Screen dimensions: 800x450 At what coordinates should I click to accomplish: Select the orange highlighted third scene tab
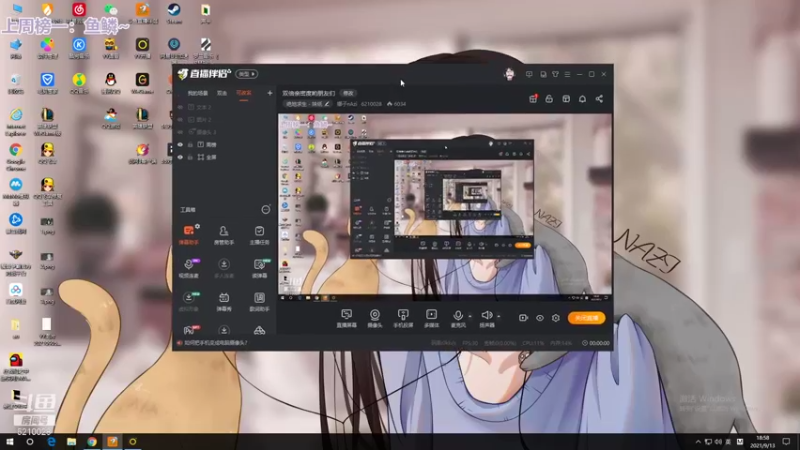pyautogui.click(x=244, y=93)
